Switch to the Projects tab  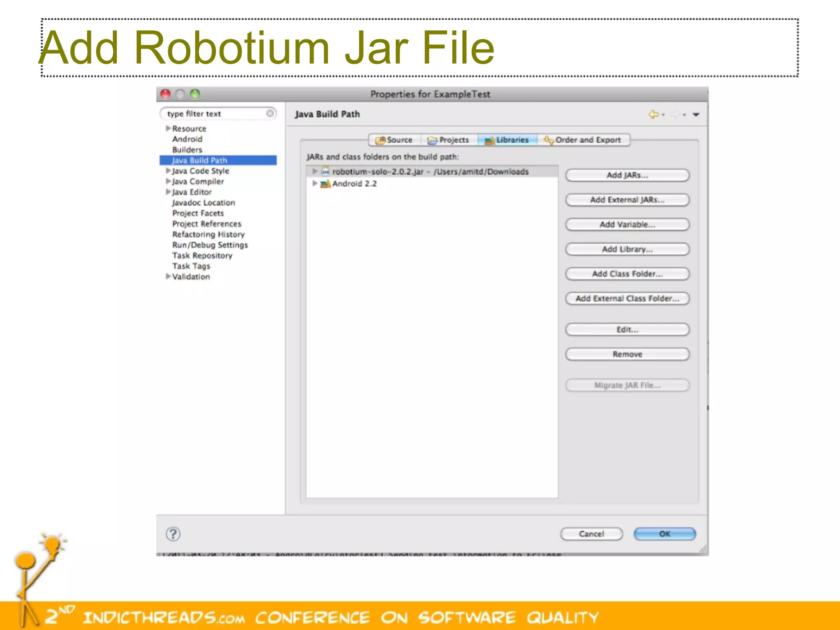449,140
